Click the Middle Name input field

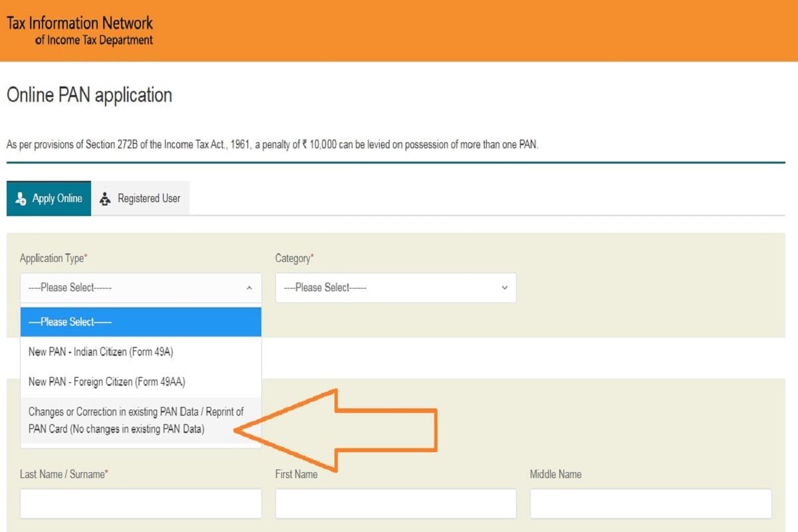tap(650, 503)
